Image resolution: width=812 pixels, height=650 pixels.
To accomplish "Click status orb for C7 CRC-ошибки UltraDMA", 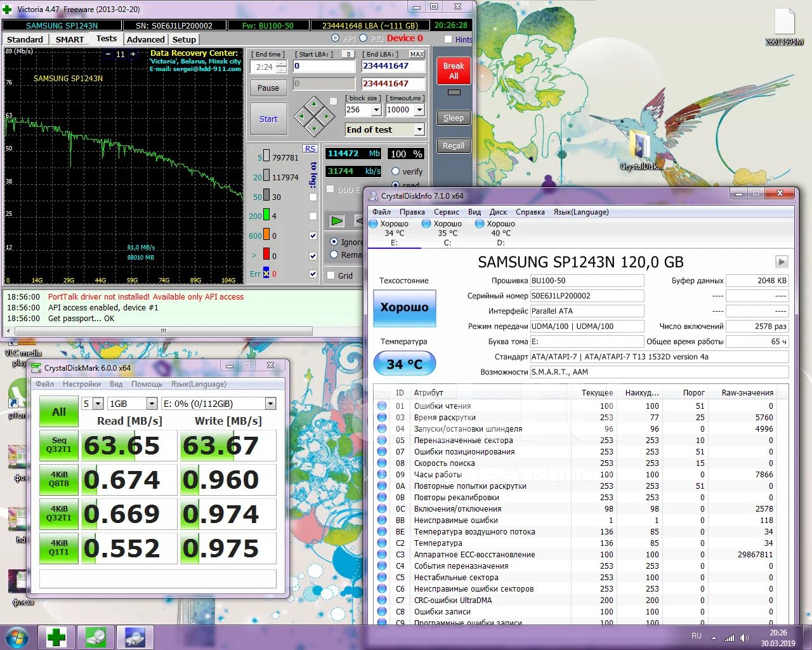I will pos(382,600).
